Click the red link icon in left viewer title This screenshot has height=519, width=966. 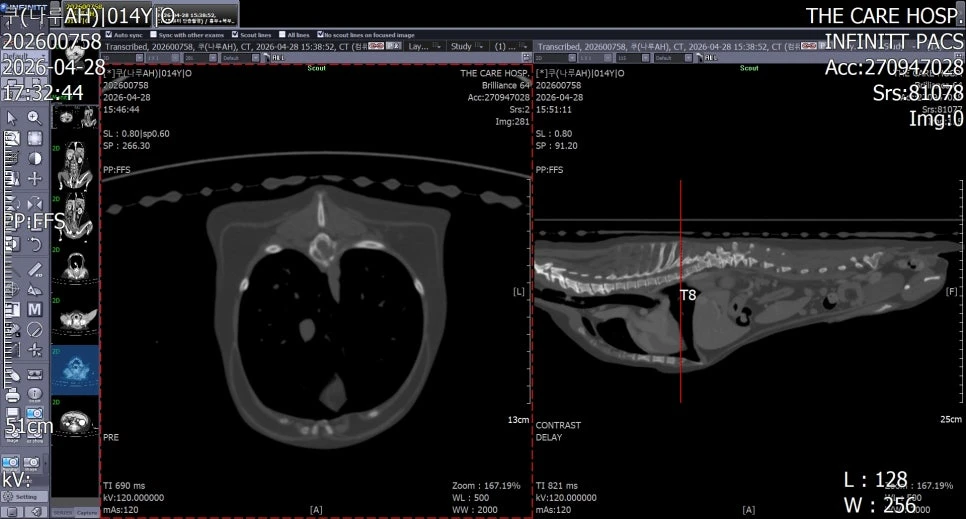point(376,46)
